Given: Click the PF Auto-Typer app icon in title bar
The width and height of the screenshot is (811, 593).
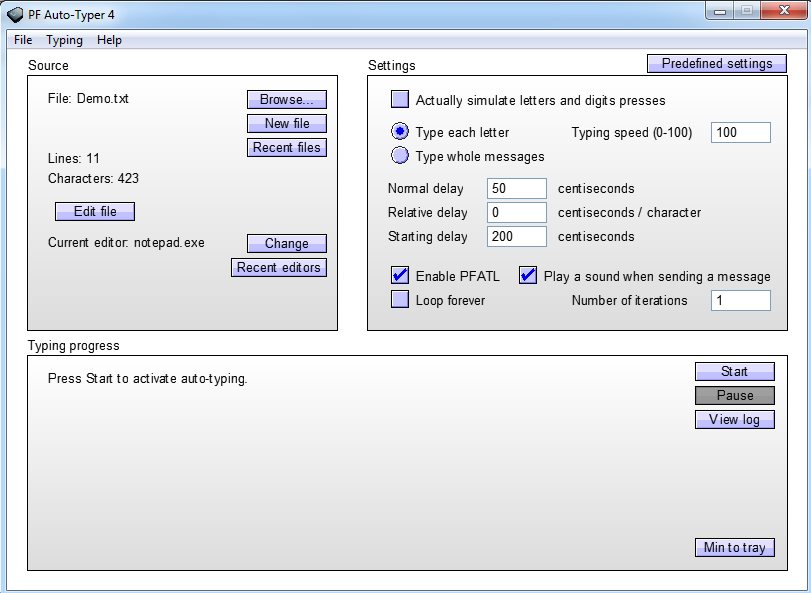Looking at the screenshot, I should coord(16,14).
